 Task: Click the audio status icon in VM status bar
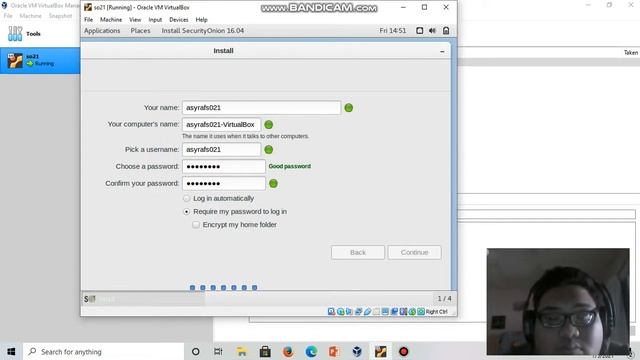(x=349, y=311)
